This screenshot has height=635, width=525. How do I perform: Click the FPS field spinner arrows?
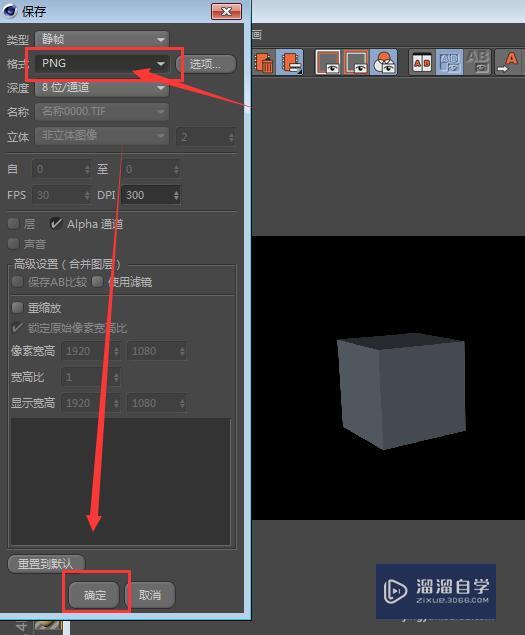(87, 195)
